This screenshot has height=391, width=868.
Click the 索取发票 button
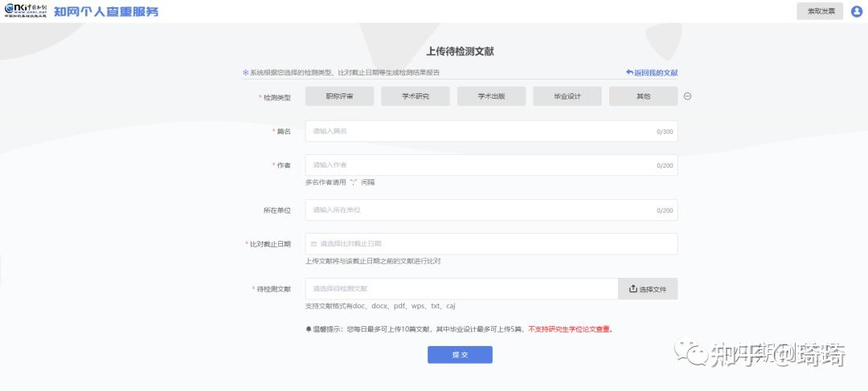820,11
